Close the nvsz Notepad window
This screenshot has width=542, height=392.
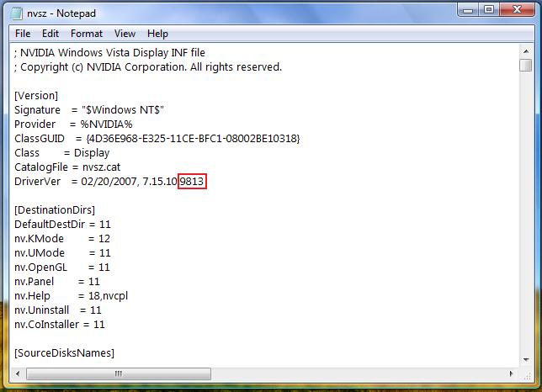coord(517,10)
